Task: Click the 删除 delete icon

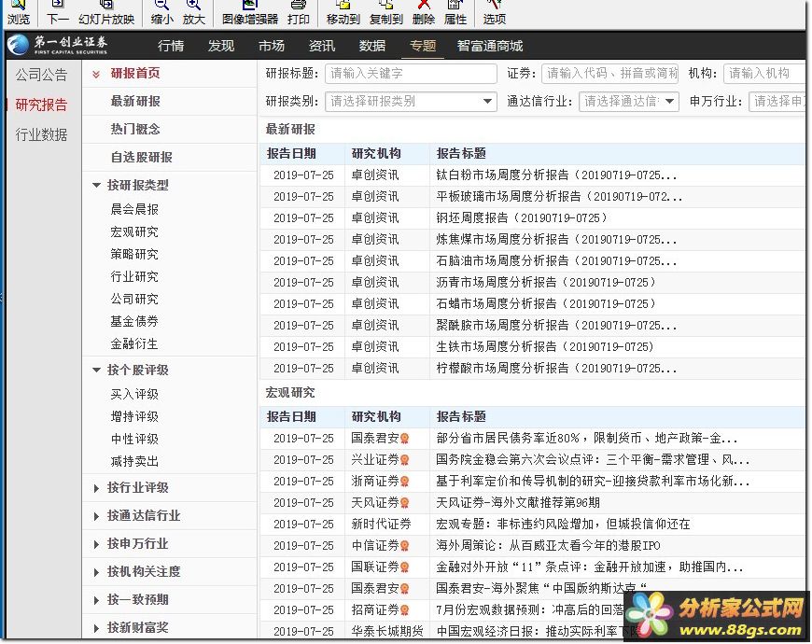Action: [424, 7]
